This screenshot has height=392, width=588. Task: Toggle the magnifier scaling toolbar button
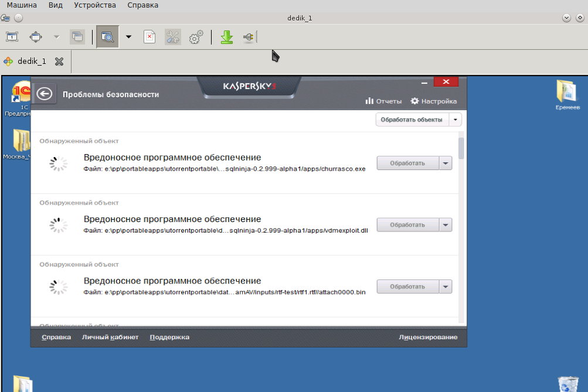pos(108,37)
